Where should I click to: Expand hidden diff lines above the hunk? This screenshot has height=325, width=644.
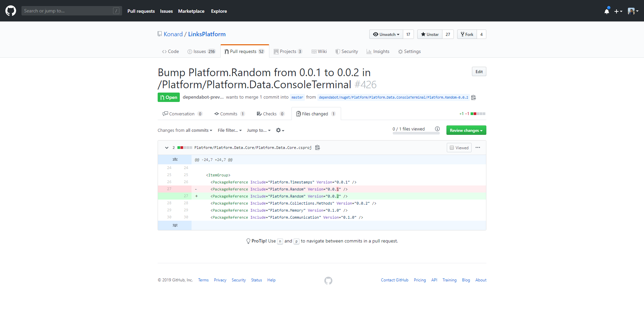coord(175,159)
